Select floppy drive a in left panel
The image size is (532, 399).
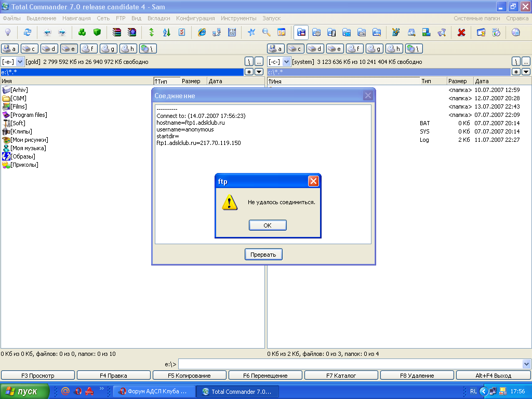click(9, 49)
